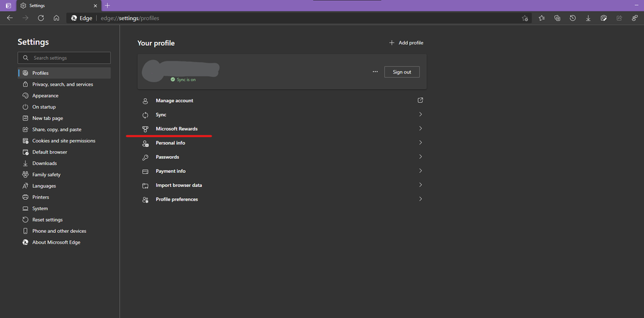Click the Phone and other devices icon
Image resolution: width=644 pixels, height=318 pixels.
click(25, 231)
